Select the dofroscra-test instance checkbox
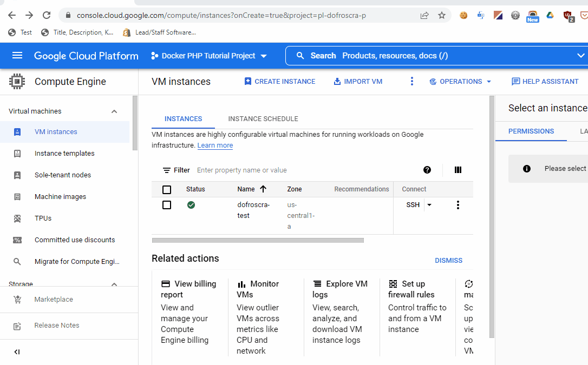 pos(167,205)
